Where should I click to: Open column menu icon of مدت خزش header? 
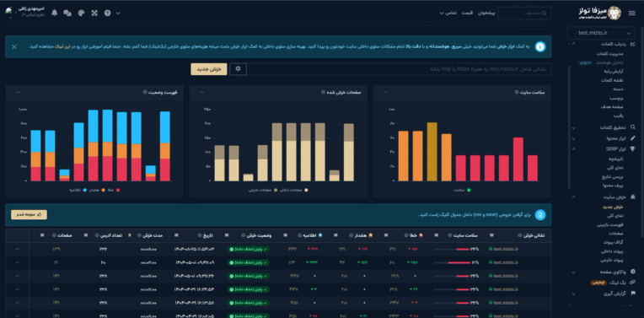[130, 235]
